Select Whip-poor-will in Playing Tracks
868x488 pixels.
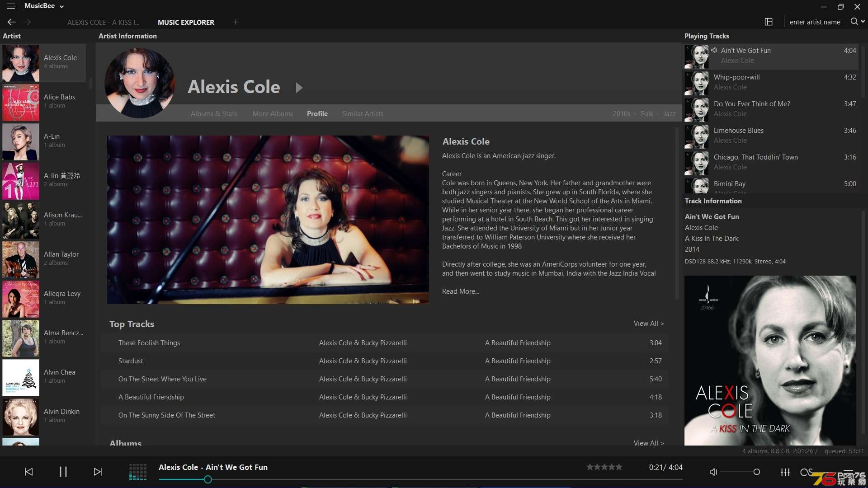pyautogui.click(x=771, y=83)
